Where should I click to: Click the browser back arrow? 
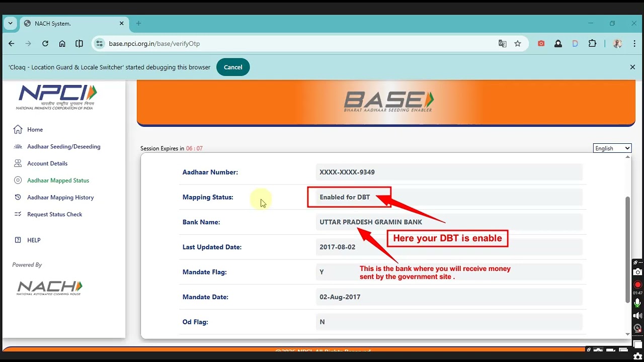11,44
